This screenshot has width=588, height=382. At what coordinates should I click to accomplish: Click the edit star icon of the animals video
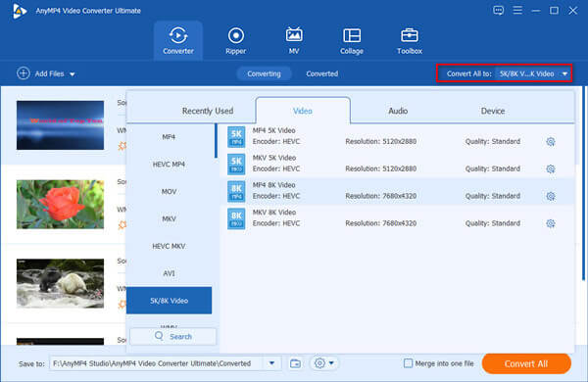(x=122, y=304)
